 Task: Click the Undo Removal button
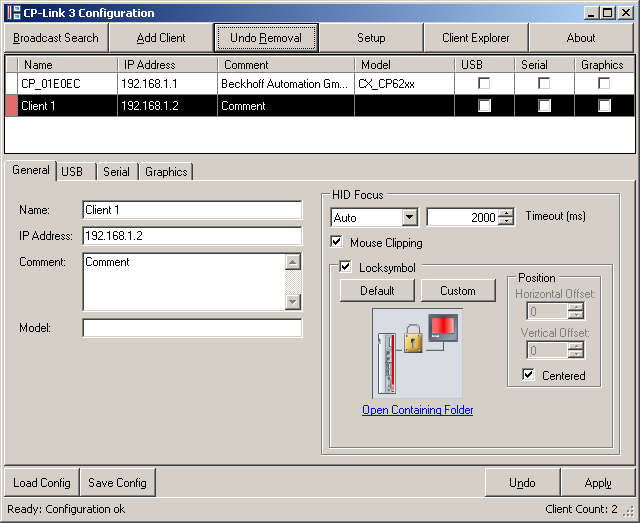[x=266, y=38]
